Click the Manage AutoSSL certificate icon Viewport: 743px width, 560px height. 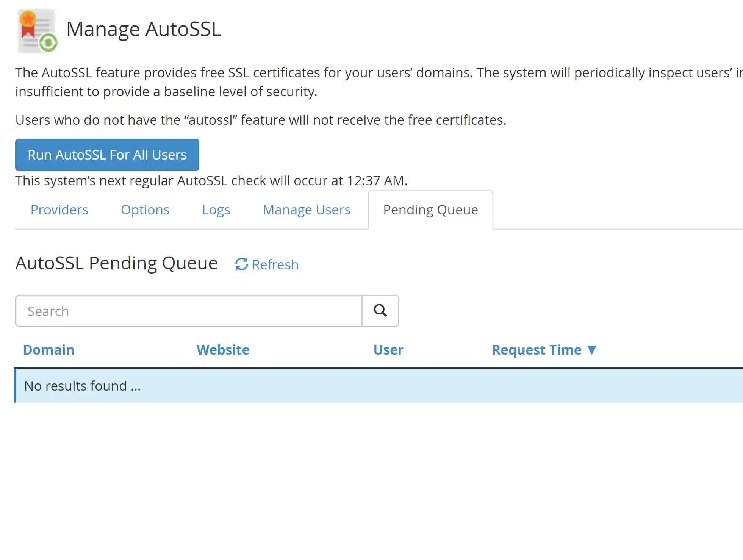coord(37,31)
